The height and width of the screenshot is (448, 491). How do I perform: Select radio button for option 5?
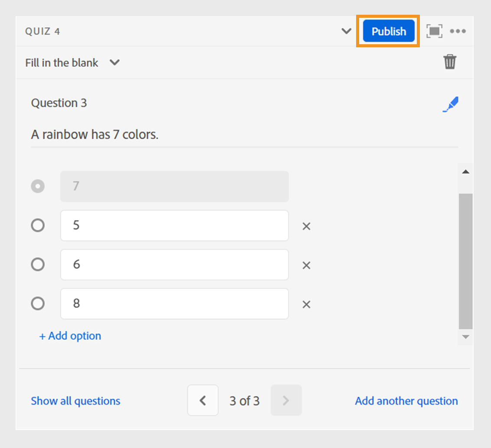coord(38,226)
